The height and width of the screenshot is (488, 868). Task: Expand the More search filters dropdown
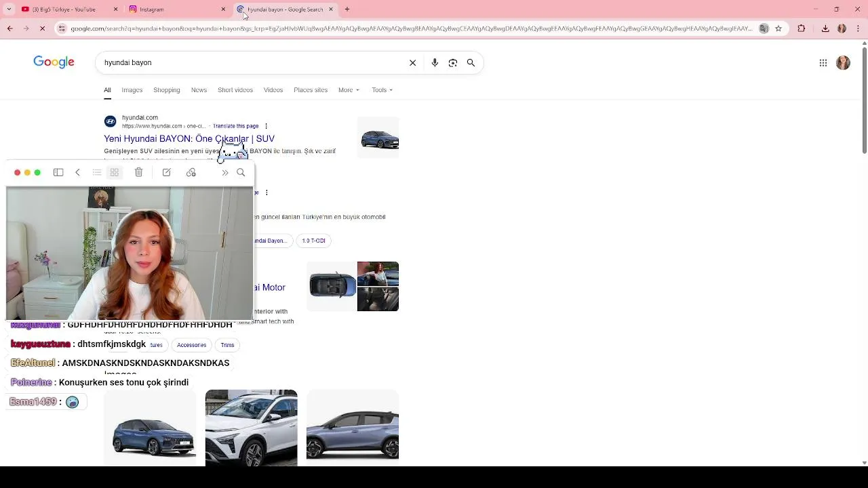tap(349, 90)
